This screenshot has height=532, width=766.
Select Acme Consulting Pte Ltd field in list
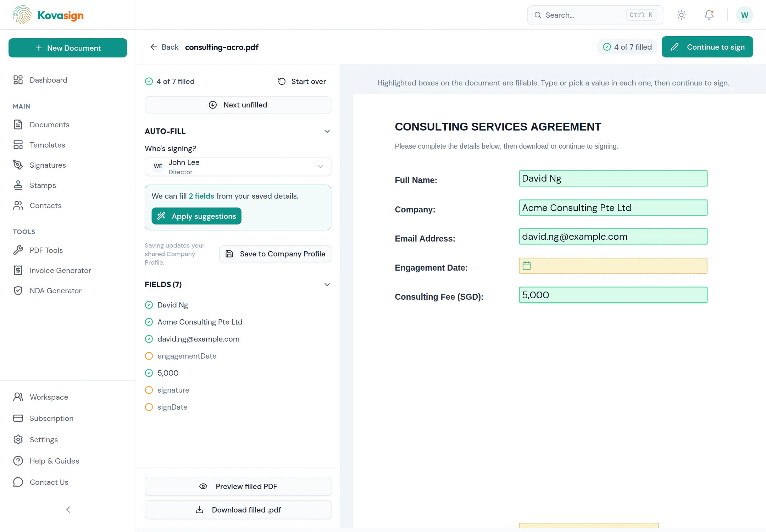click(x=238, y=322)
